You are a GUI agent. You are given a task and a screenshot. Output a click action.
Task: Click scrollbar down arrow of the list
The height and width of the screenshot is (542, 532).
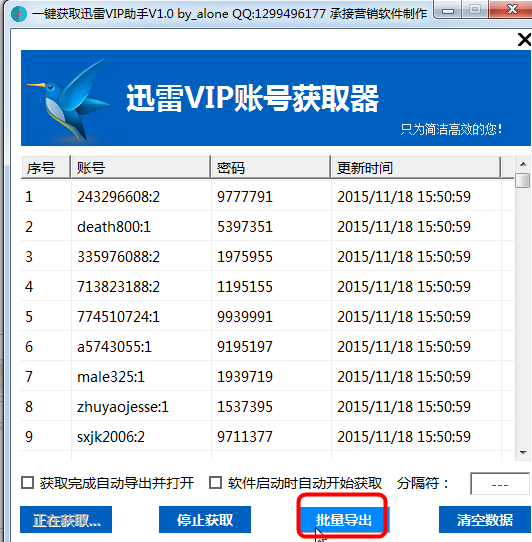point(523,453)
